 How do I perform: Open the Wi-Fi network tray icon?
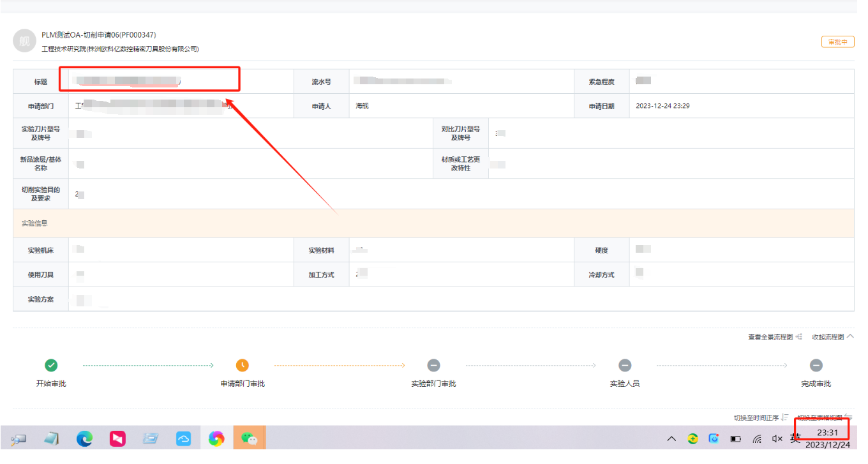(x=757, y=438)
